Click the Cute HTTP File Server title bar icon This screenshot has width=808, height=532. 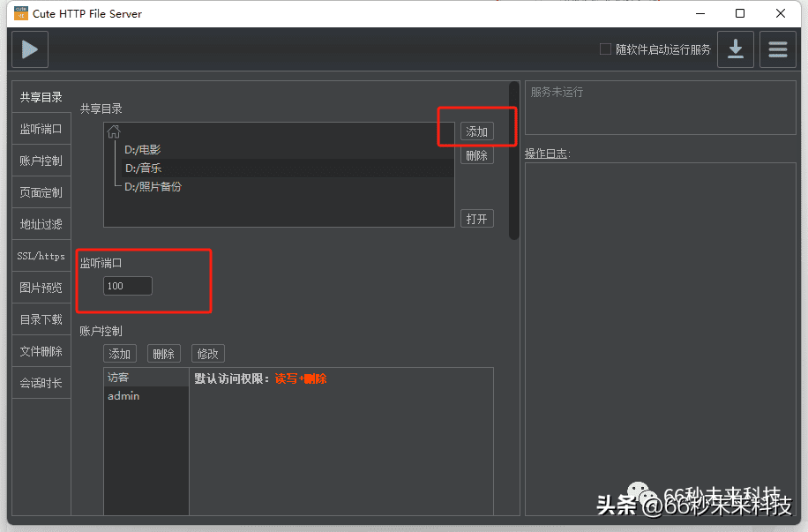tap(19, 13)
